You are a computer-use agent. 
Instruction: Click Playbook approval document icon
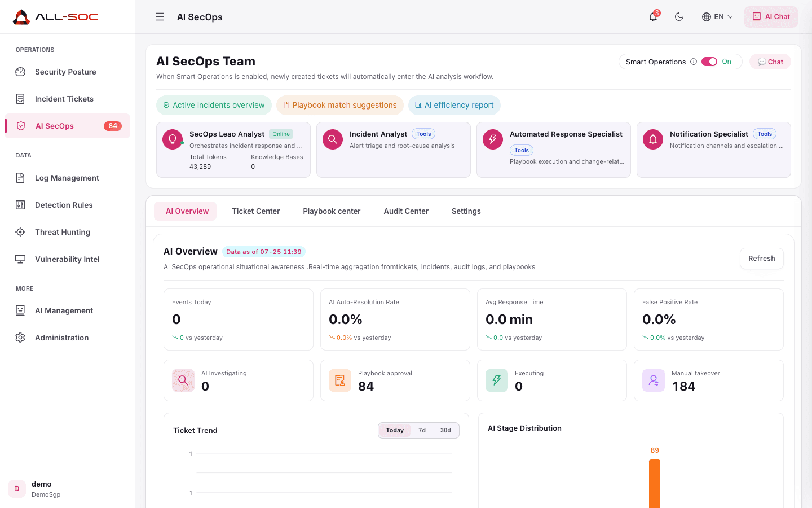[340, 380]
